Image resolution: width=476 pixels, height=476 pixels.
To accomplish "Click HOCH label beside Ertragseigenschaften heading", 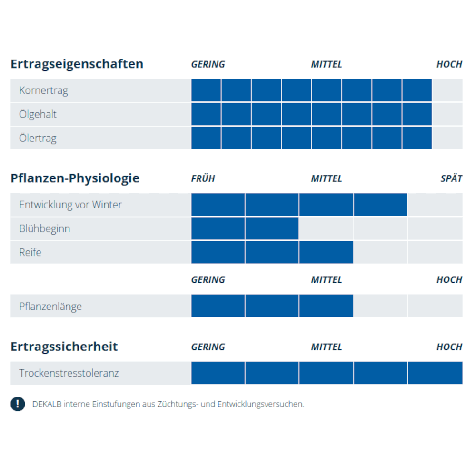I will (x=449, y=64).
